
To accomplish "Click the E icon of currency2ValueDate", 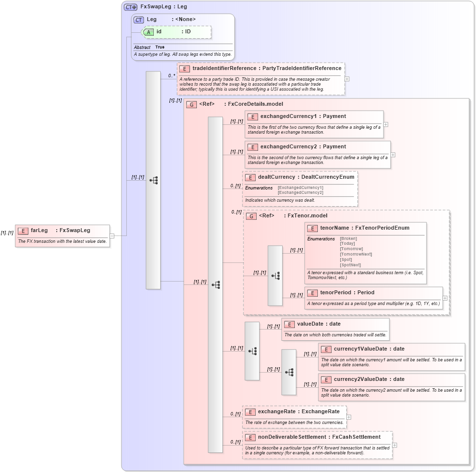I will (x=325, y=379).
